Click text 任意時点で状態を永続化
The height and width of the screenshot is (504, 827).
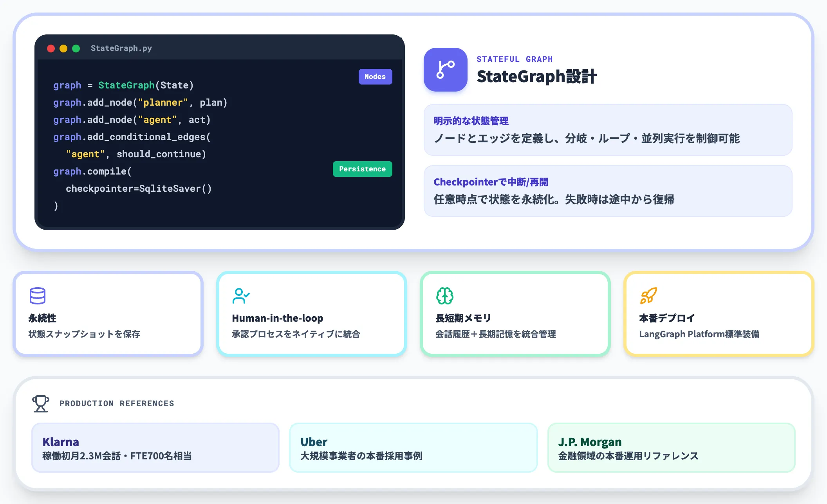tap(494, 200)
